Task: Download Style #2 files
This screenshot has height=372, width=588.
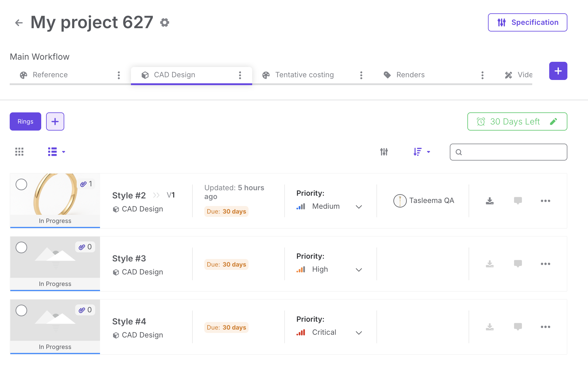Action: (489, 201)
